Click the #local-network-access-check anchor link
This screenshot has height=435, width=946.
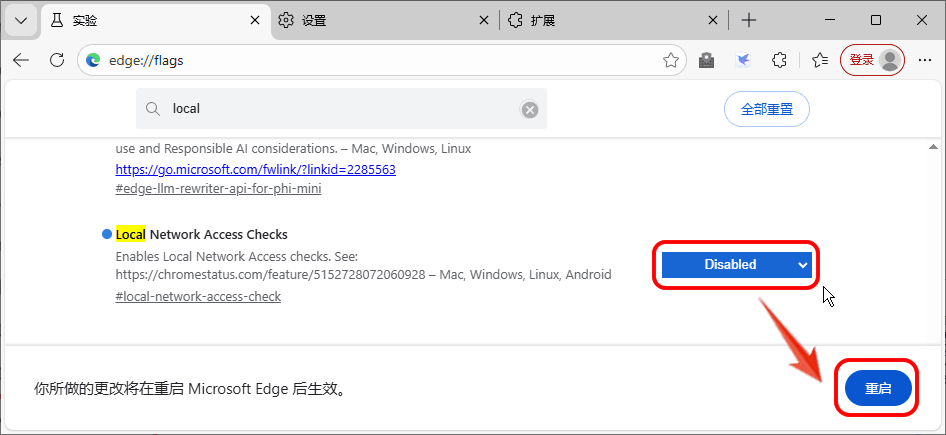[x=198, y=296]
